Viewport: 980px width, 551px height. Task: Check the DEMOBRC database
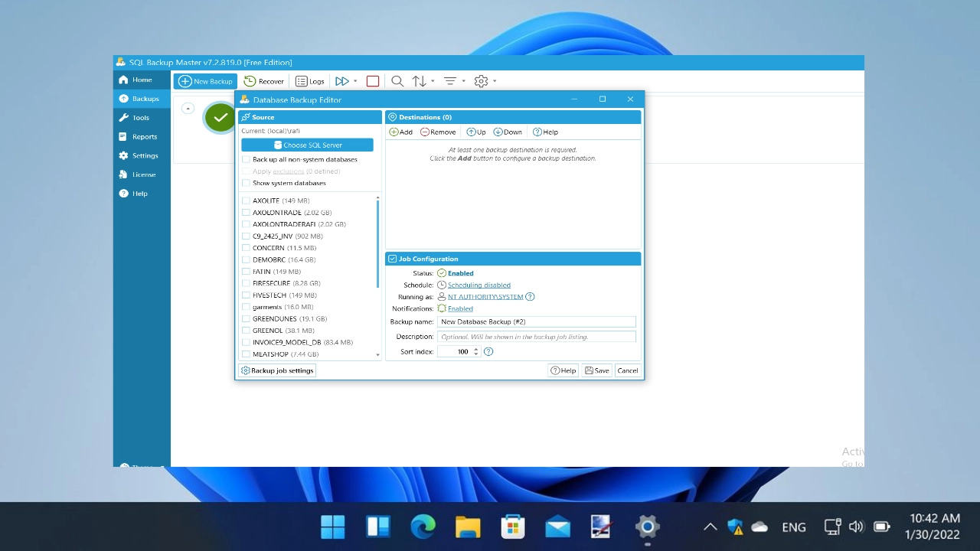pyautogui.click(x=246, y=260)
